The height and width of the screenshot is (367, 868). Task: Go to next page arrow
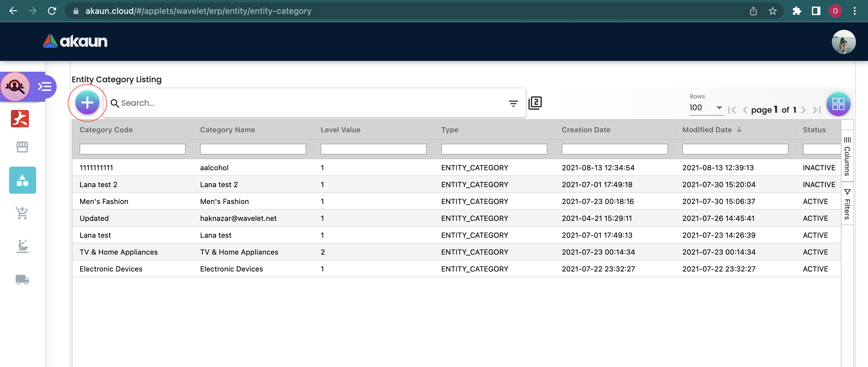coord(804,110)
